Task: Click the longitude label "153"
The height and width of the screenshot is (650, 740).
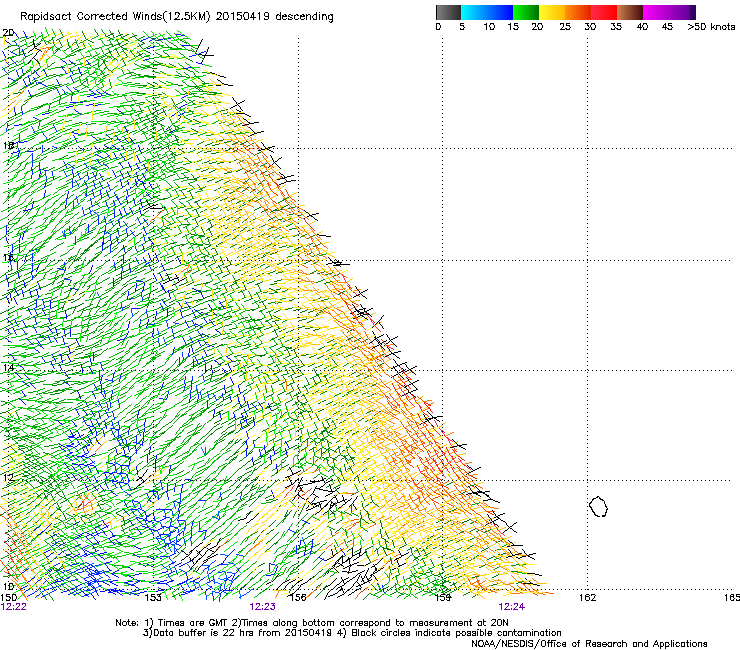Action: [x=153, y=598]
